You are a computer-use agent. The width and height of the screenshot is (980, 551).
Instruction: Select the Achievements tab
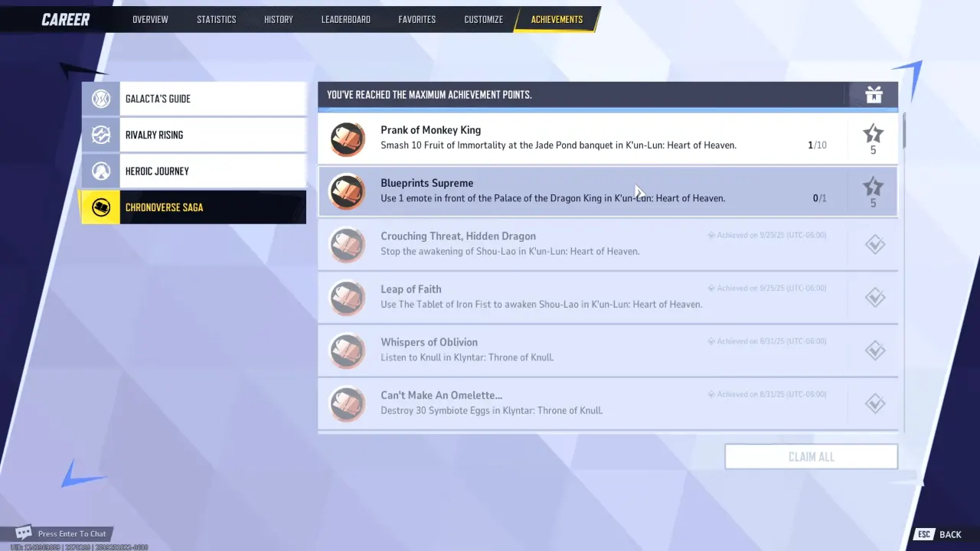coord(557,19)
